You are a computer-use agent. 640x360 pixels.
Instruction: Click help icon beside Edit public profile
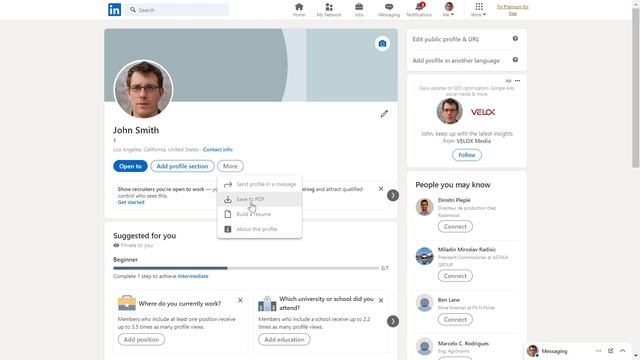coord(516,38)
